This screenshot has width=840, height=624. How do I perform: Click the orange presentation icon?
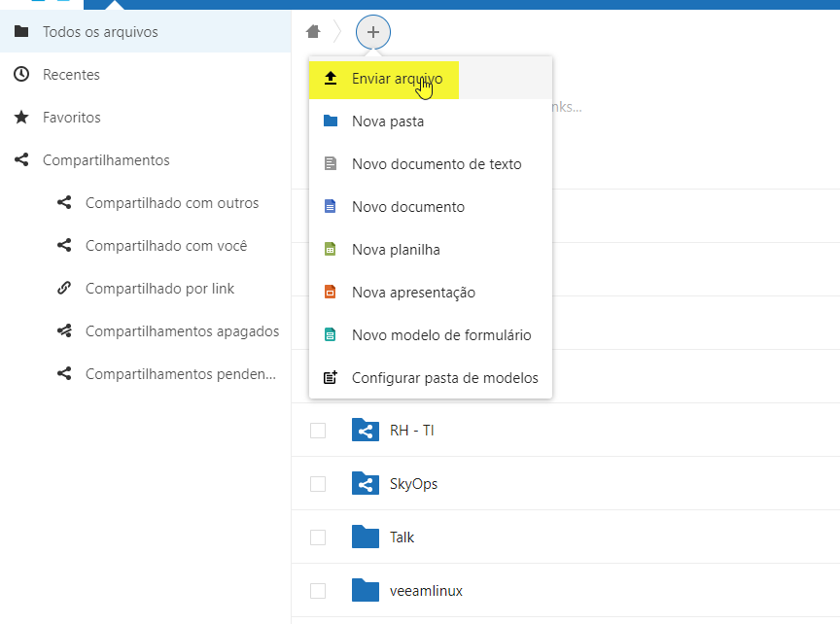click(331, 292)
